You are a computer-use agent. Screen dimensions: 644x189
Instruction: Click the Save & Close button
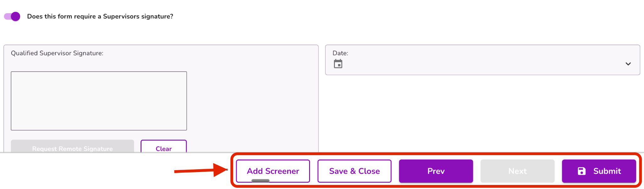(354, 171)
